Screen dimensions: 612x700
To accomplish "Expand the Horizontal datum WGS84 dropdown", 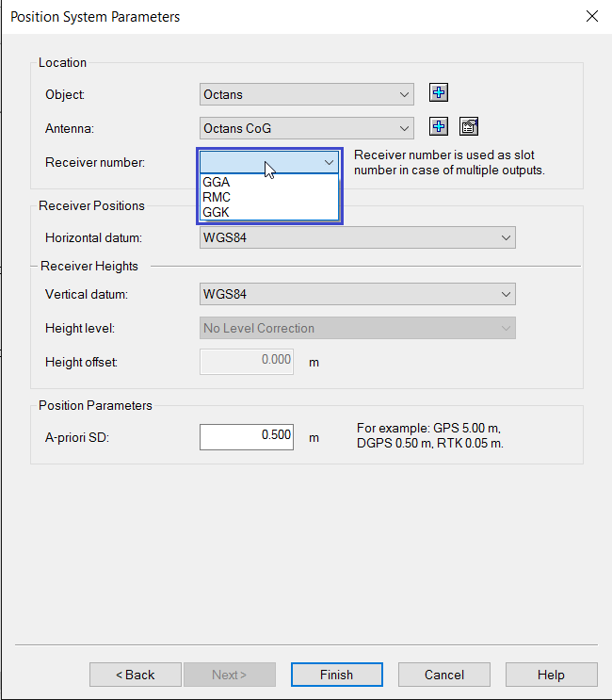I will click(x=358, y=237).
